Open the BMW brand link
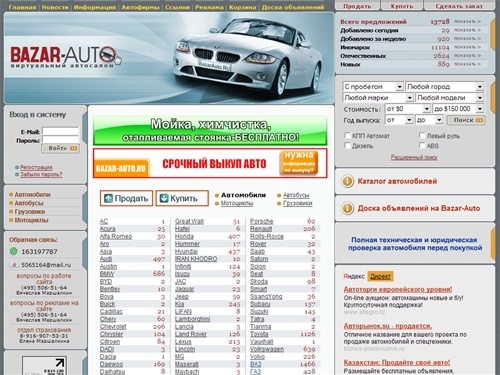Image resolution: width=500 pixels, height=375 pixels. [107, 274]
